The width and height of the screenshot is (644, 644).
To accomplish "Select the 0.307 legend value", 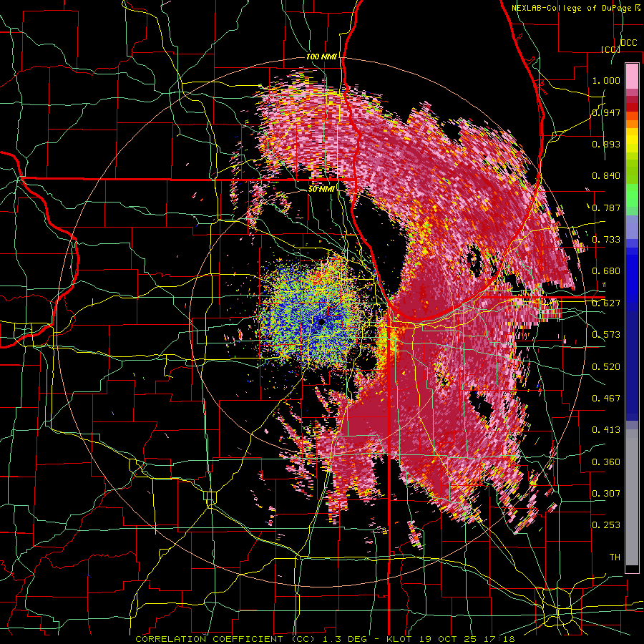I will [x=606, y=494].
